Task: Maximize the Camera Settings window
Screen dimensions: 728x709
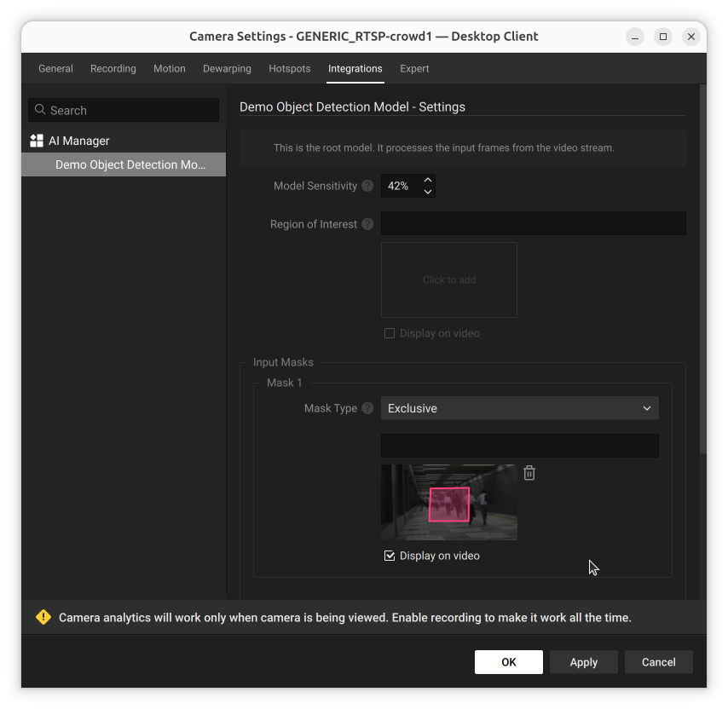Action: [x=663, y=37]
